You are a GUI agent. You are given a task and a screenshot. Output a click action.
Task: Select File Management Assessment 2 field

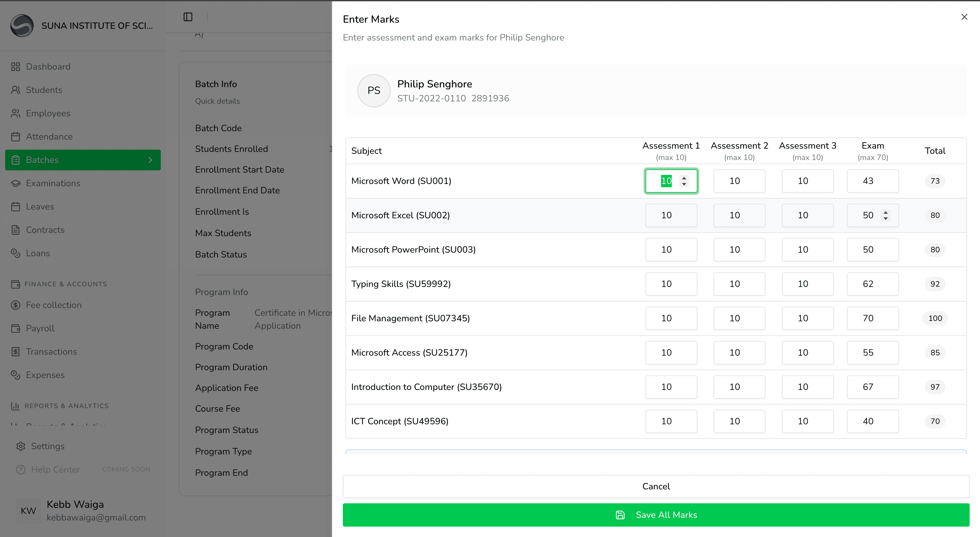(x=739, y=318)
